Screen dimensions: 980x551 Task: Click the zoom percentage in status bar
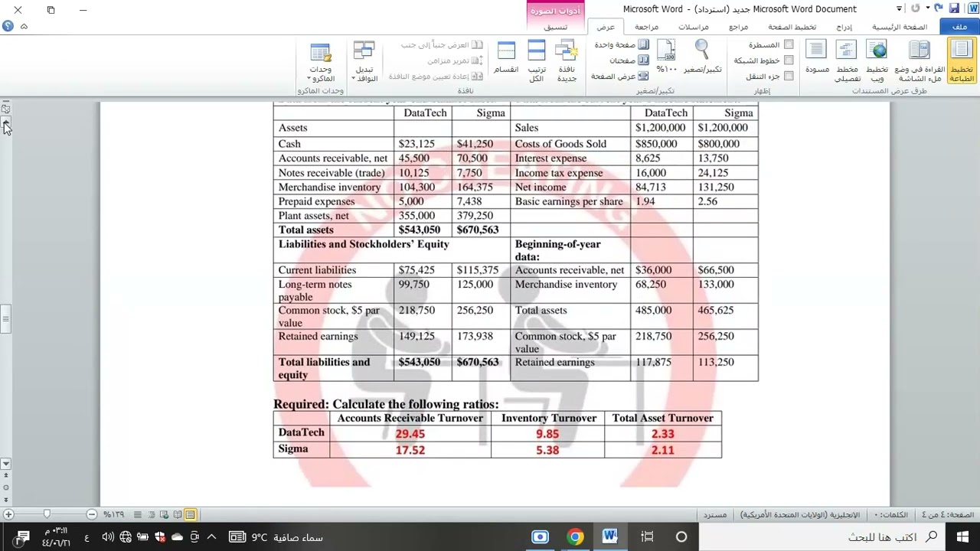(x=113, y=515)
